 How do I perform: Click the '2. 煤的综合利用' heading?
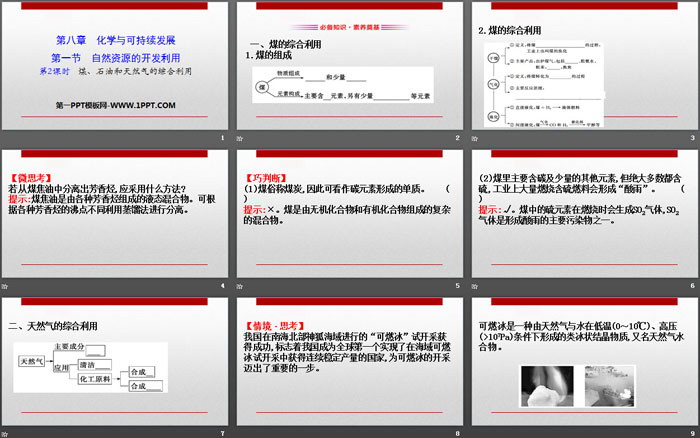tap(516, 31)
